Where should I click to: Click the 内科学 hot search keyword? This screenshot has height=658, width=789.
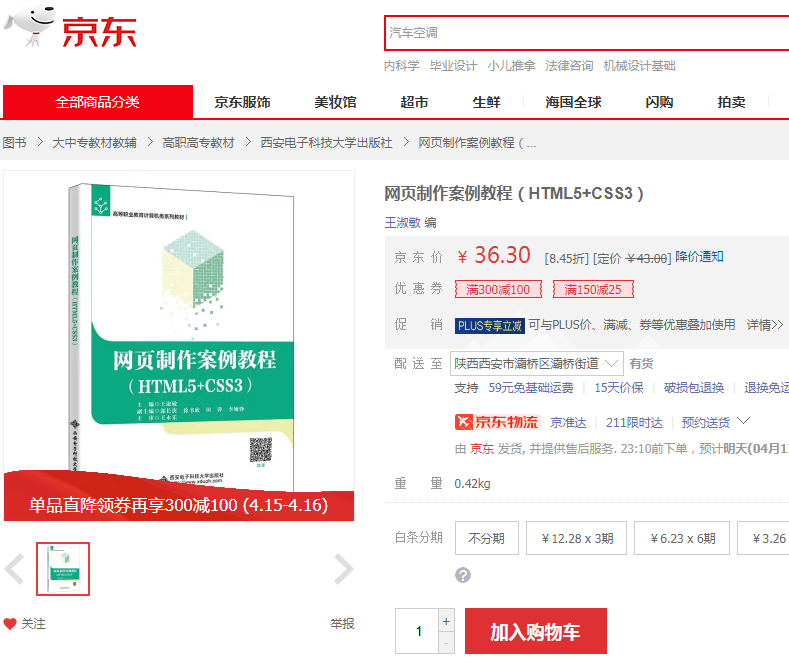[x=402, y=65]
